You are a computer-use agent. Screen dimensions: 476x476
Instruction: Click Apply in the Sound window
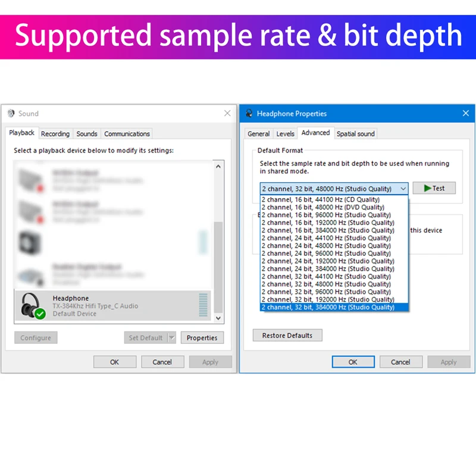211,362
